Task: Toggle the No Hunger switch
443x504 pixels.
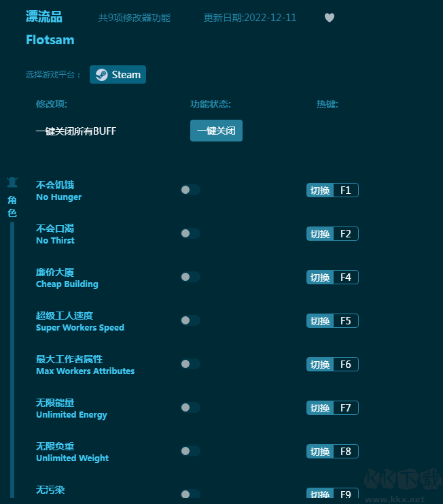Action: (190, 190)
